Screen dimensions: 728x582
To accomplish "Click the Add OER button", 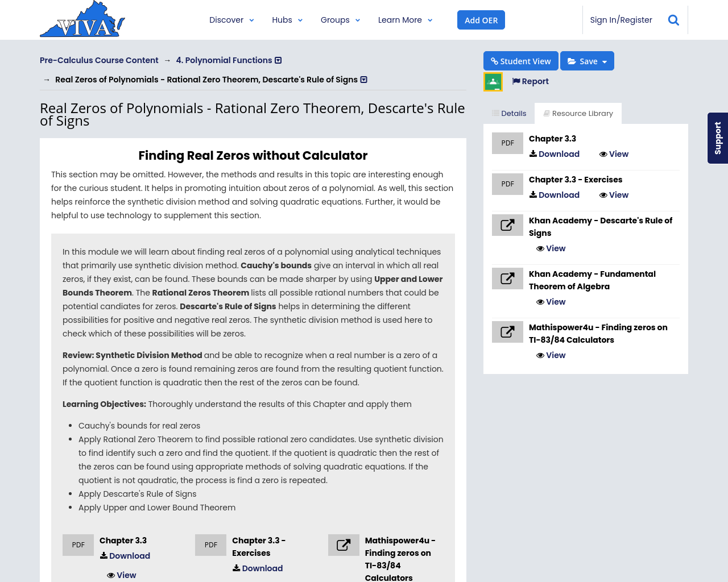I will (x=481, y=20).
